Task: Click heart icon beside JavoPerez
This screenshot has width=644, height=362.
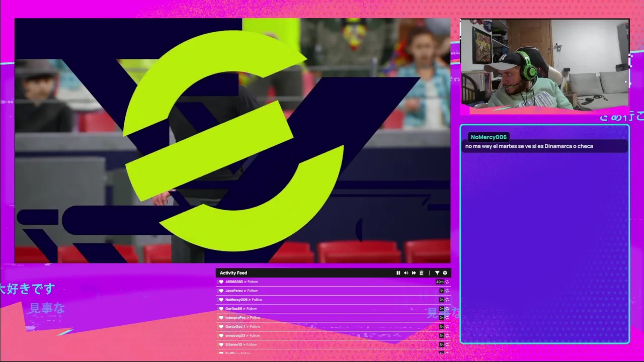Action: tap(221, 291)
